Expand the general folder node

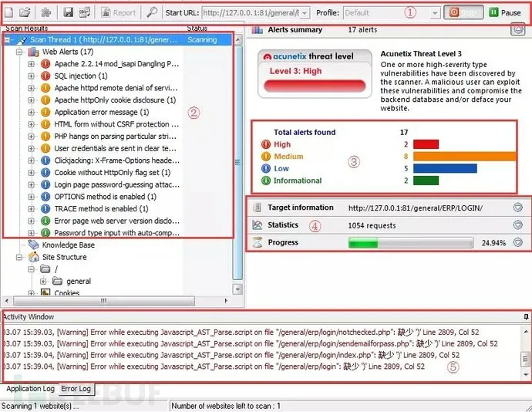click(x=43, y=282)
